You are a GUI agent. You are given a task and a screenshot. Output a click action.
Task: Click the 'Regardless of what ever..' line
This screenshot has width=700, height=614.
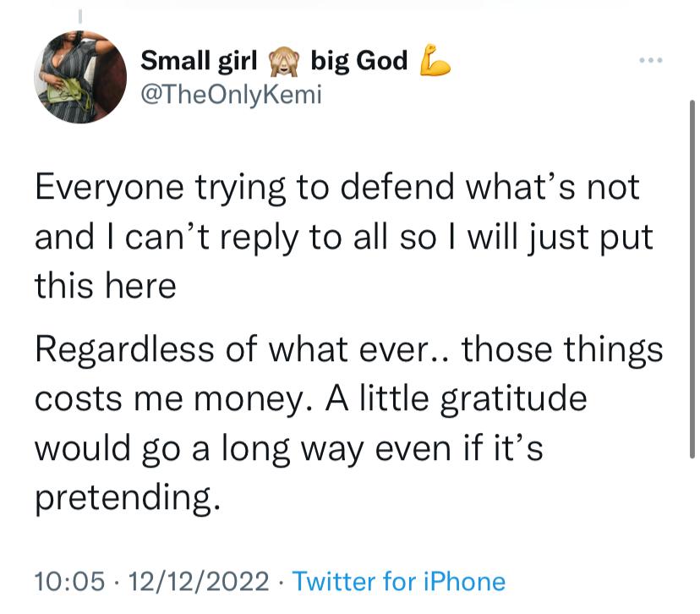pos(348,351)
